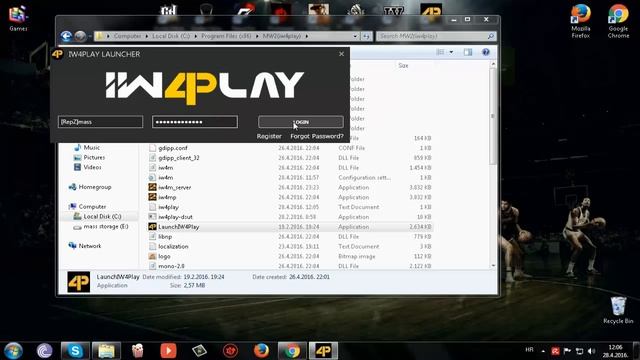Focus the masked password field
640x360 pixels.
point(195,122)
